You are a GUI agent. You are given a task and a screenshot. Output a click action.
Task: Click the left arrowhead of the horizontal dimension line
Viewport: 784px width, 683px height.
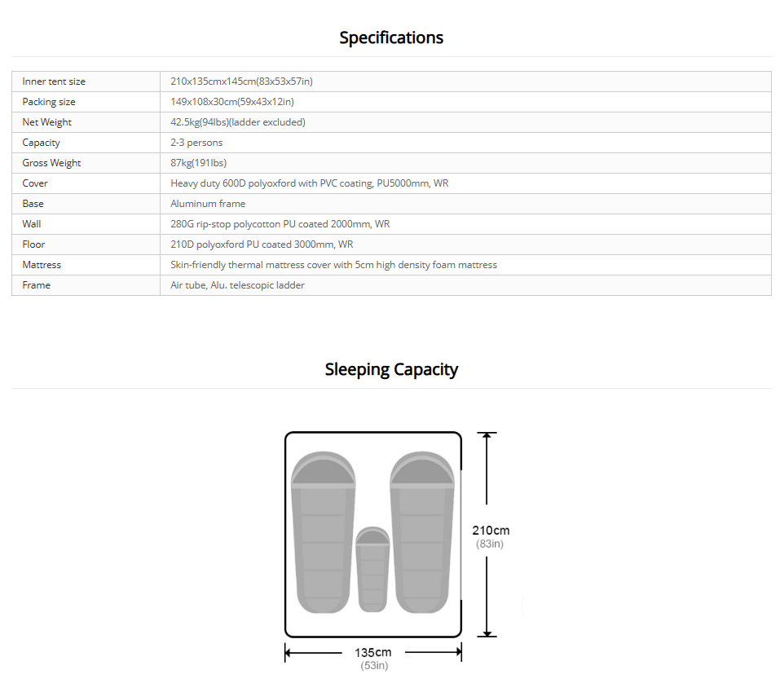coord(289,652)
